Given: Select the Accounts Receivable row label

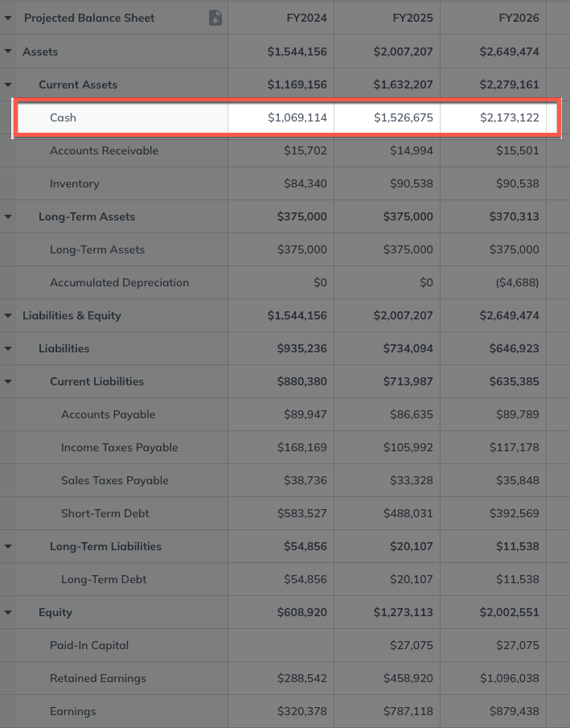Looking at the screenshot, I should (x=104, y=150).
